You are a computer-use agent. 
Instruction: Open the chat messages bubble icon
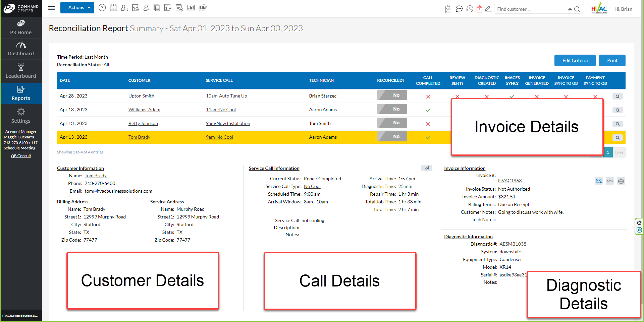459,9
